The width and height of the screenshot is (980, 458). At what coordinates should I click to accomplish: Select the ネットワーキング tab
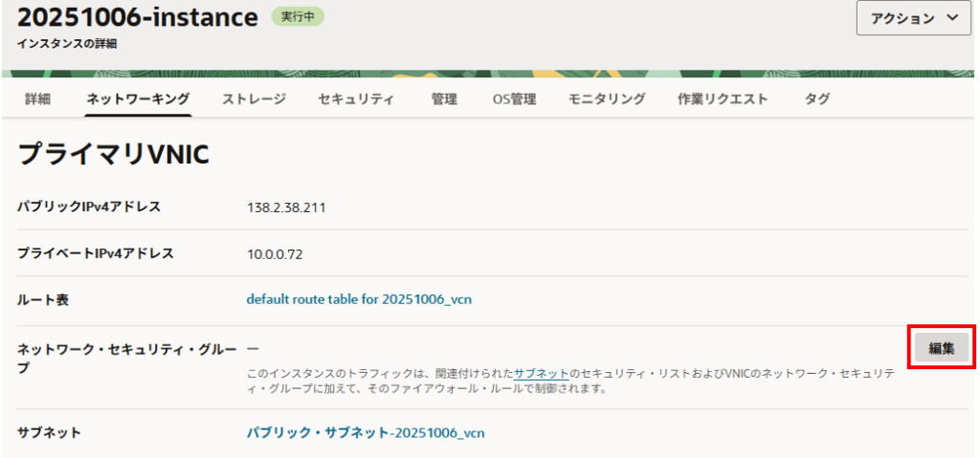click(138, 98)
